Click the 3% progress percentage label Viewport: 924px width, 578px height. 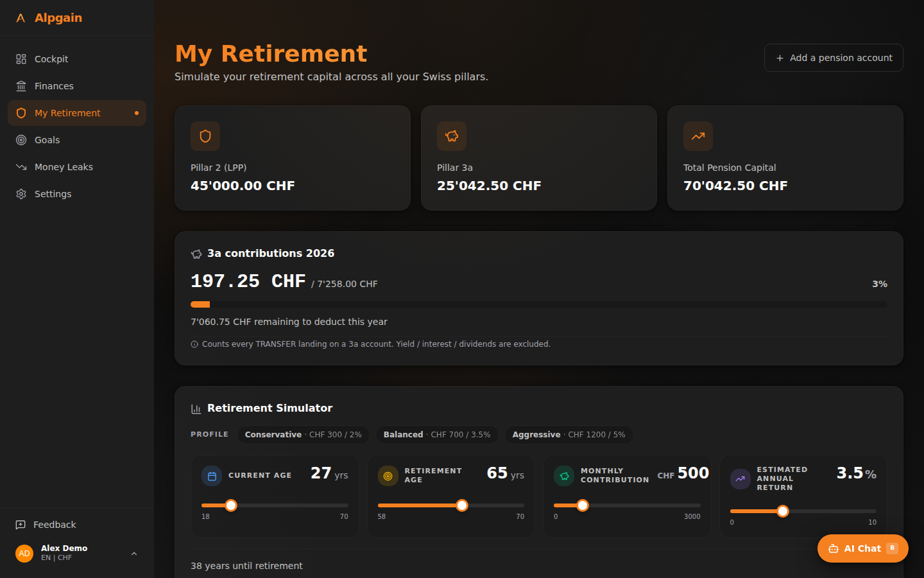tap(880, 284)
